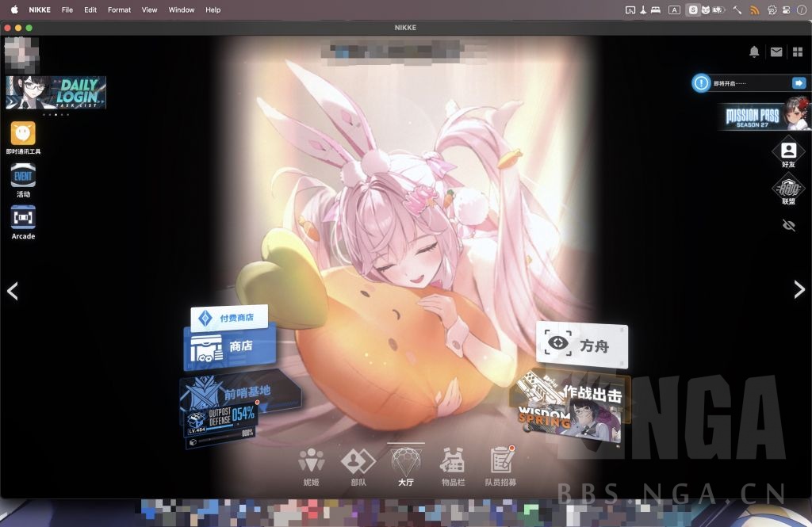Hide the lobby UI with the eye icon
Screen dimensions: 812x527
pyautogui.click(x=789, y=225)
